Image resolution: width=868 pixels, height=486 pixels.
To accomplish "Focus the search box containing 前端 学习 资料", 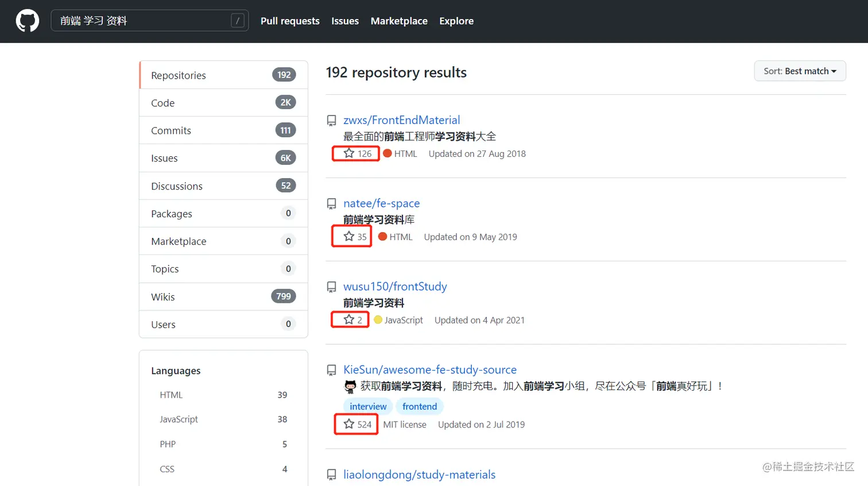I will (150, 21).
